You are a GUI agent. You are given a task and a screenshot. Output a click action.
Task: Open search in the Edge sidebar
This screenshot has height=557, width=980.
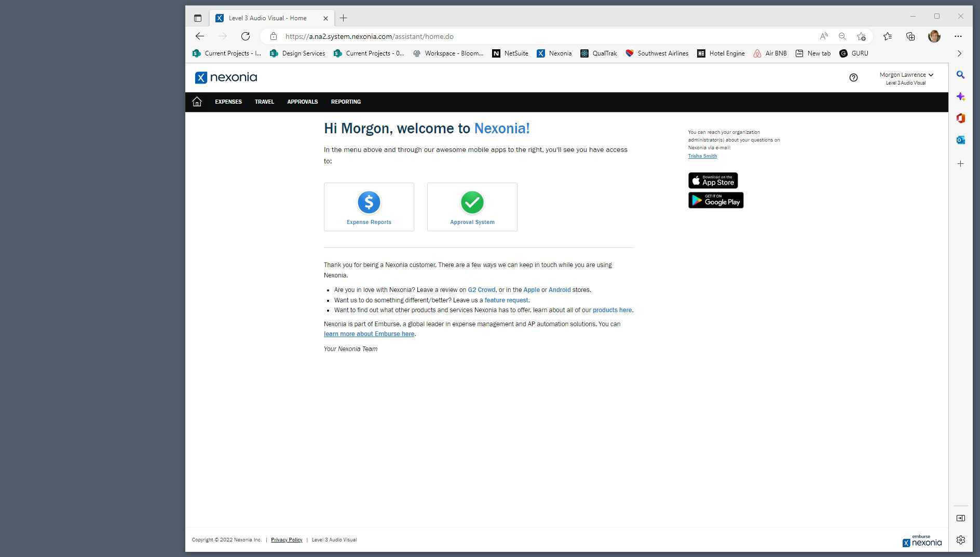960,75
